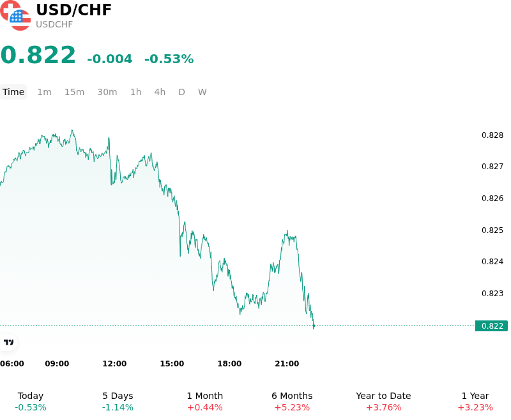Select the 5 Days performance range
Viewport: 511px width, 420px height.
coord(118,401)
